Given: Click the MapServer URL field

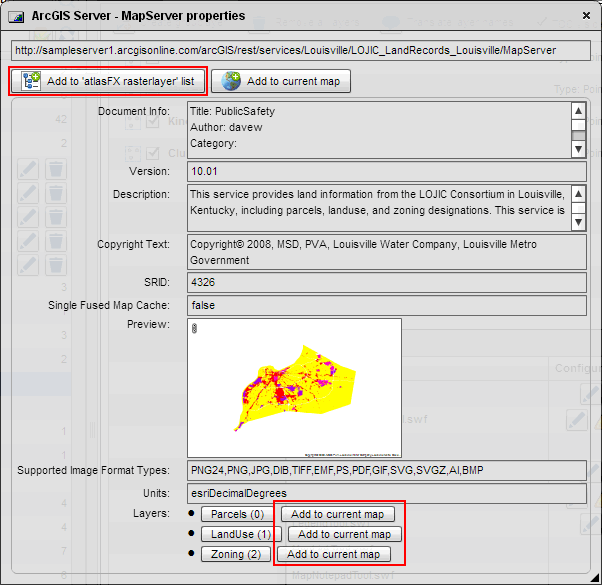Looking at the screenshot, I should [301, 50].
